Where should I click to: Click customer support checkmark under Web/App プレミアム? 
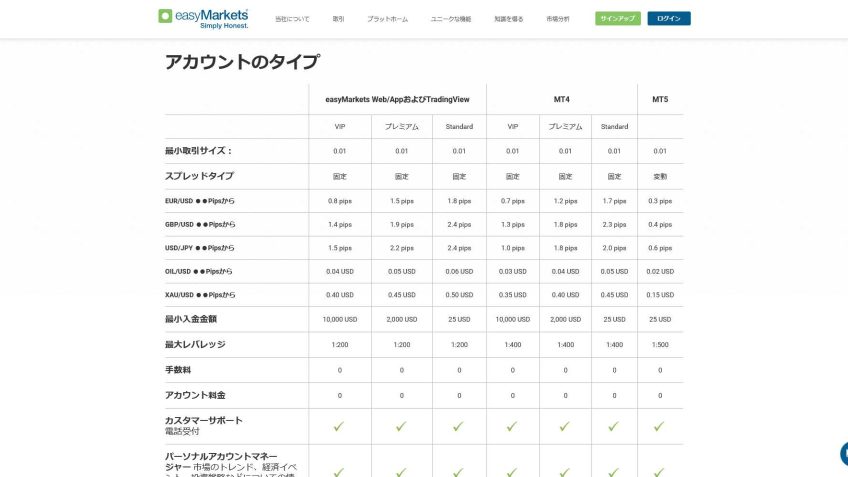pos(401,426)
